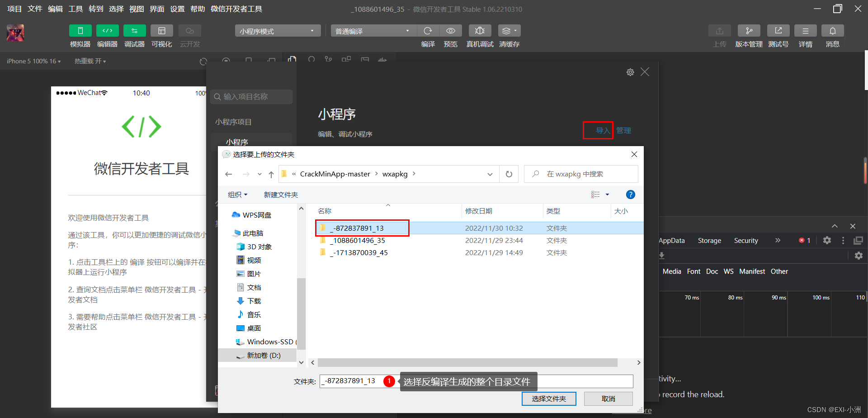Viewport: 868px width, 418px height.
Task: Switch to the Security tab in devtools
Action: (746, 241)
